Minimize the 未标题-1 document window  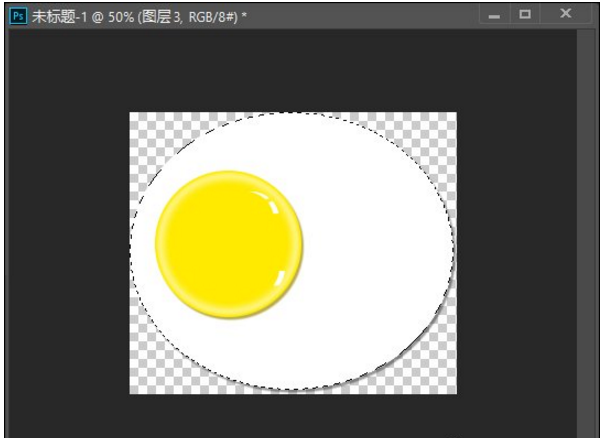(494, 15)
